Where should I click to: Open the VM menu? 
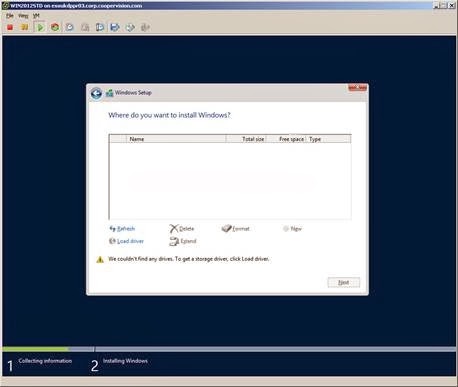coord(36,16)
